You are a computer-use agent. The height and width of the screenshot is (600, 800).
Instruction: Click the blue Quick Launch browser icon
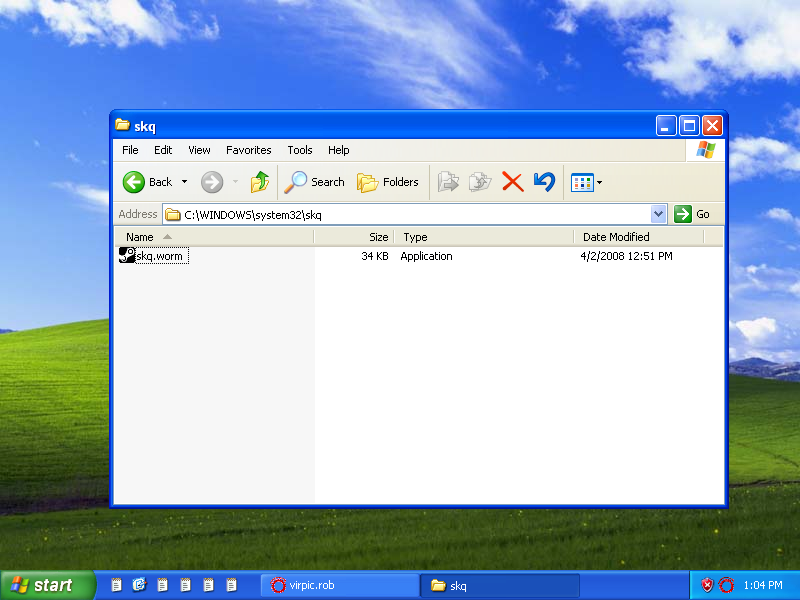(x=139, y=585)
